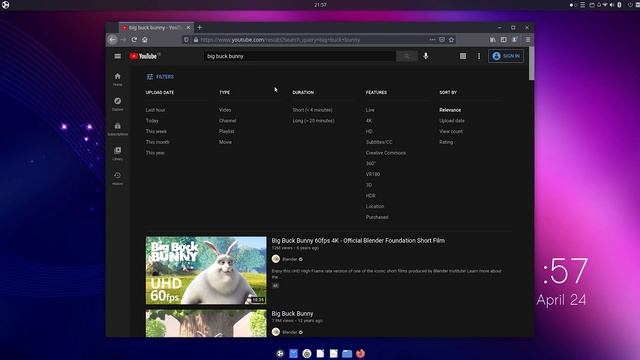Go to Home in YouTube sidebar
Screen dimensions: 640x360
tap(118, 79)
